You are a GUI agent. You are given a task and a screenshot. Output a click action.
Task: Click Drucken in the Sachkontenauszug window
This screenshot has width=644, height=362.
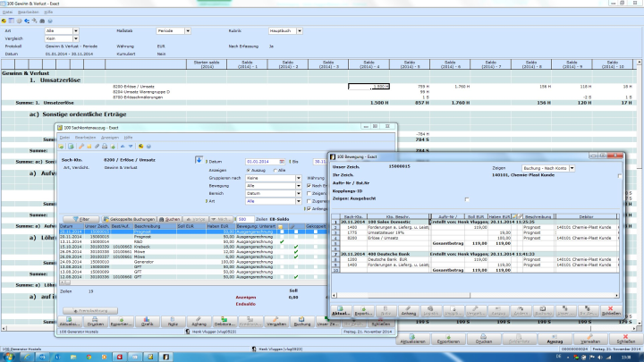(94, 323)
